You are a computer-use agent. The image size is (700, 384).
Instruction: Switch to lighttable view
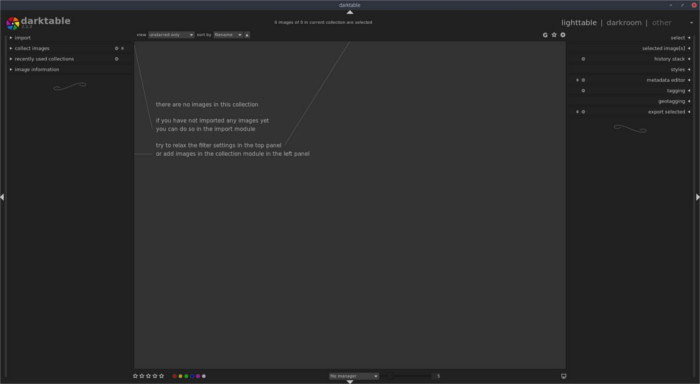pos(579,23)
